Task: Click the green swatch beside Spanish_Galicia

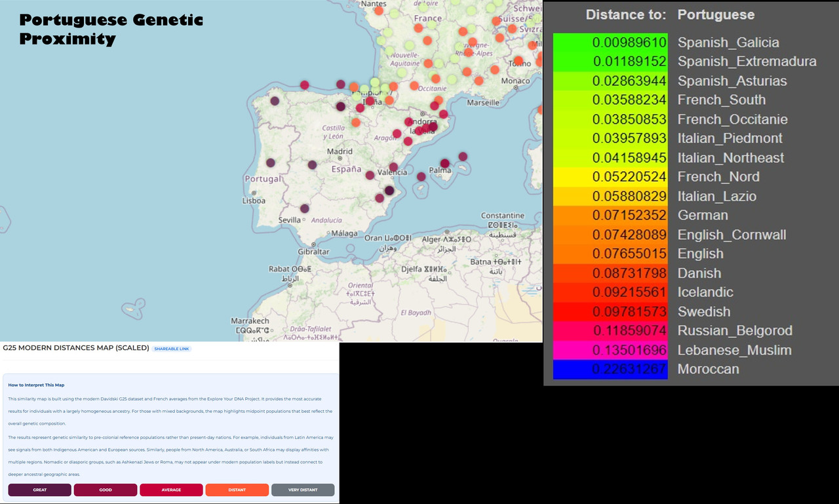Action: (x=610, y=43)
